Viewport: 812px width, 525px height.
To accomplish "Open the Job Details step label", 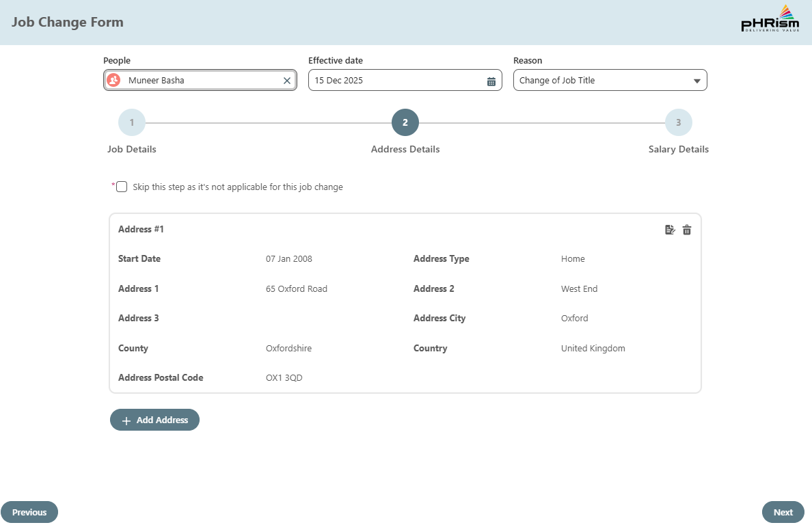I will coord(132,149).
